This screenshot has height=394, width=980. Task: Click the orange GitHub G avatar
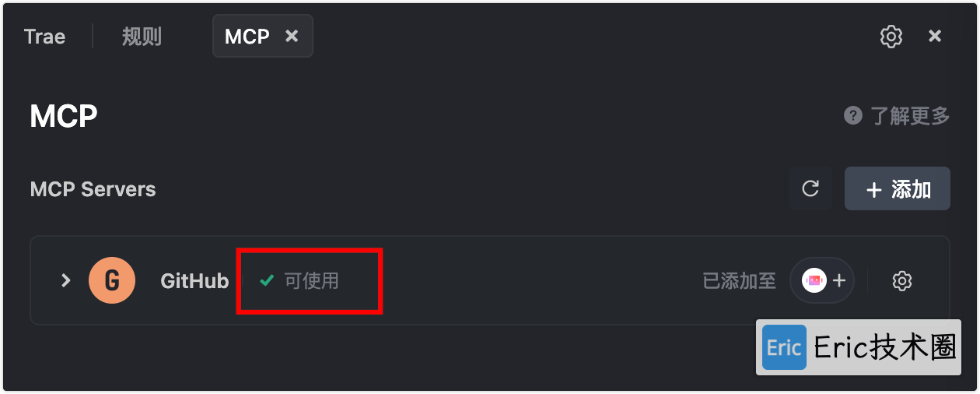pos(112,280)
